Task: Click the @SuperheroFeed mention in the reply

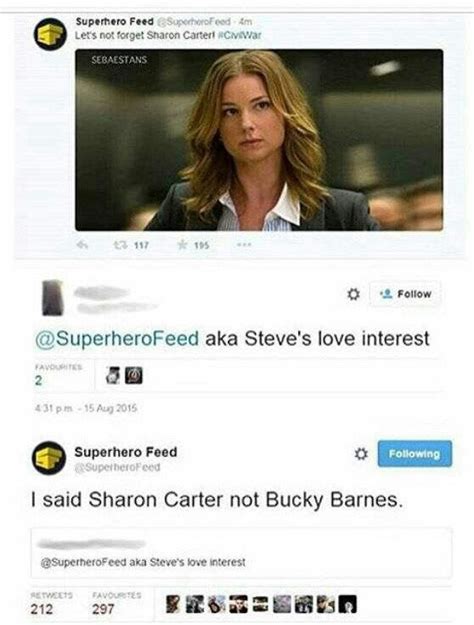Action: [x=117, y=339]
